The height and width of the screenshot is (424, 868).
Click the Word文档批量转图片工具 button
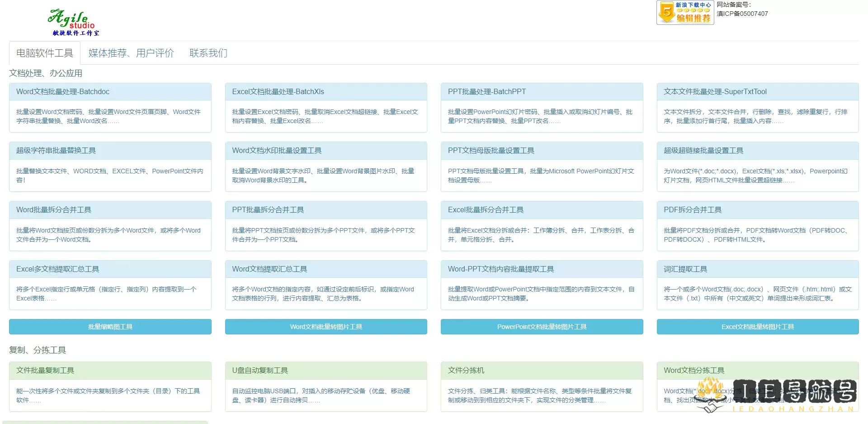pos(326,326)
